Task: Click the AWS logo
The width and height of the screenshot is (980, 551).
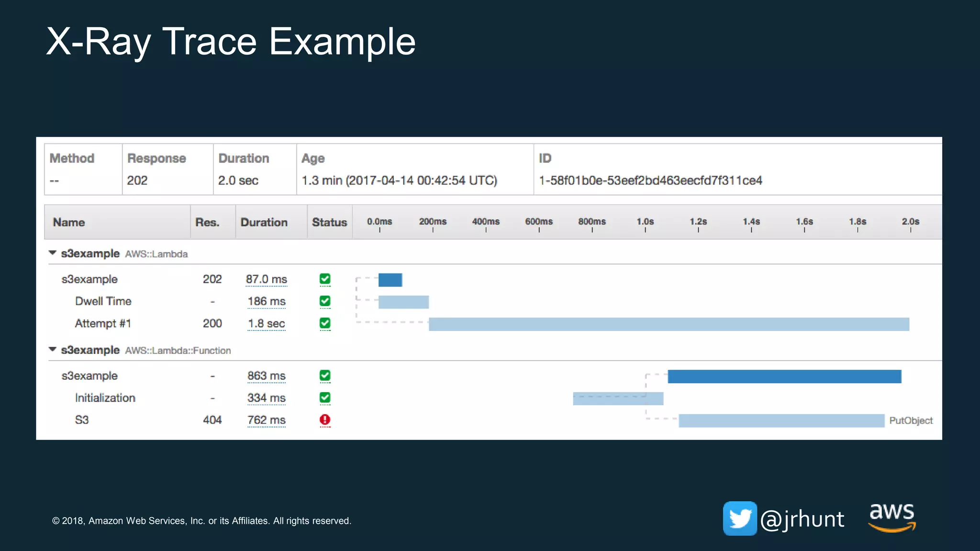Action: coord(892,517)
